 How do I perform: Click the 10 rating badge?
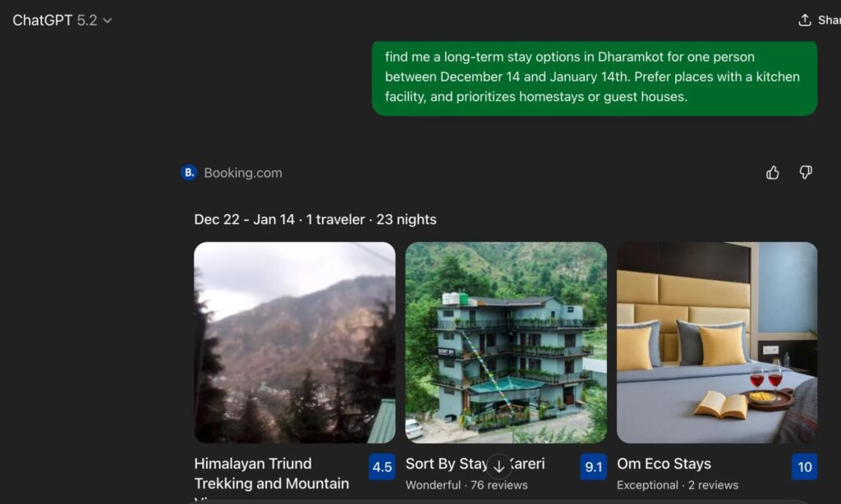click(805, 466)
